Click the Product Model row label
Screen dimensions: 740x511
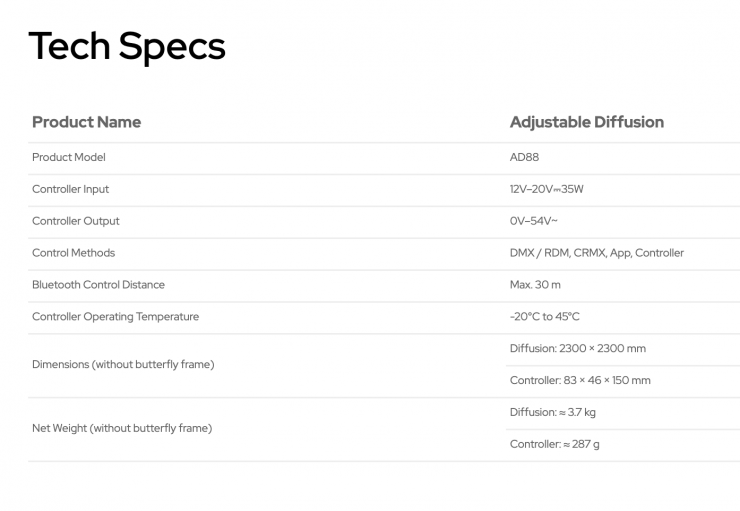click(69, 157)
